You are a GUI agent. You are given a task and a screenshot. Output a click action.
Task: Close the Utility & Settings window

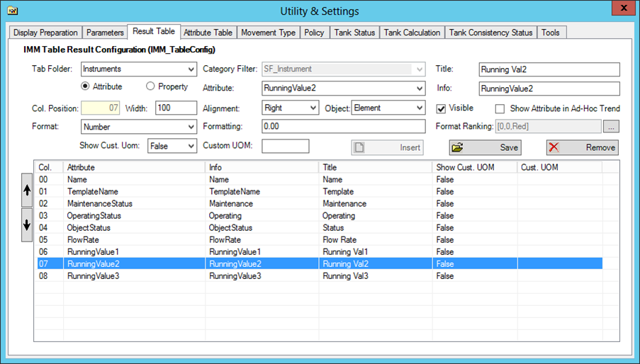point(624,8)
